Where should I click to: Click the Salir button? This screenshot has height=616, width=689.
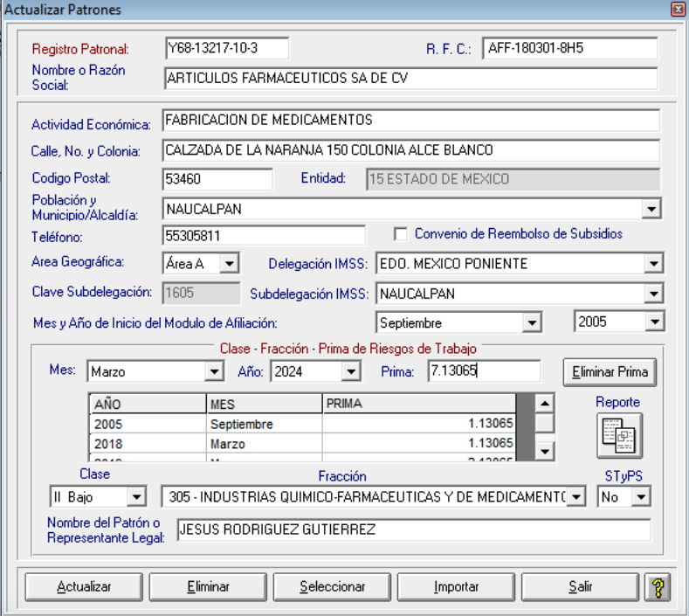coord(580,587)
